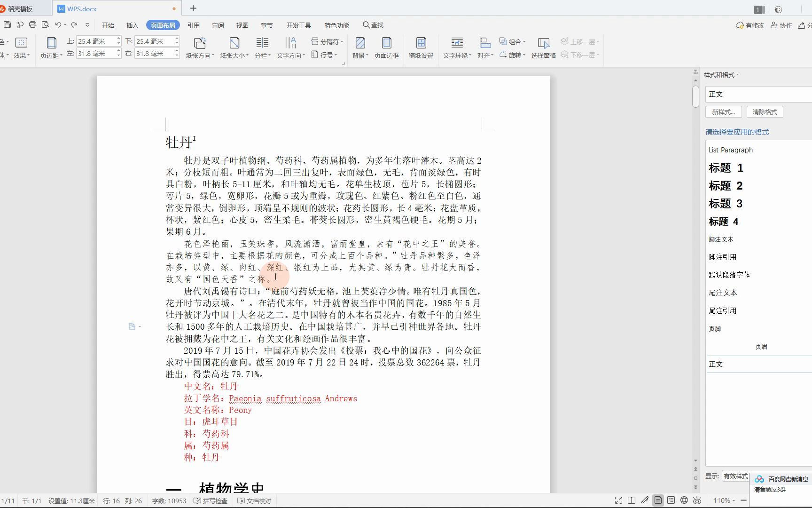The width and height of the screenshot is (812, 508).
Task: Increase the bottom margin 下 stepper
Action: coord(177,39)
